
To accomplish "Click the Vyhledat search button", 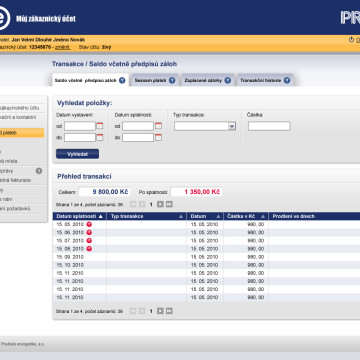I will coord(77,154).
